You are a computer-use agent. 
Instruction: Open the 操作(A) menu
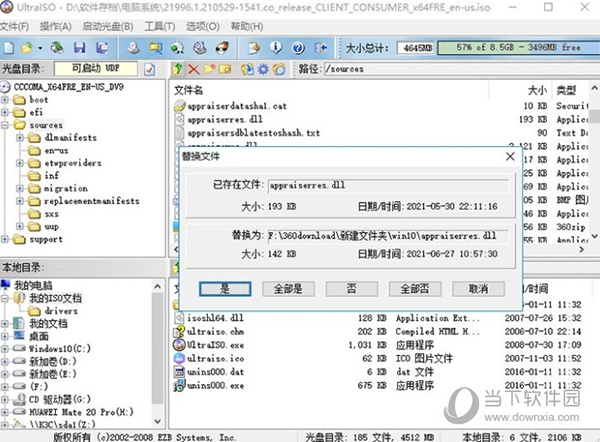[55, 26]
